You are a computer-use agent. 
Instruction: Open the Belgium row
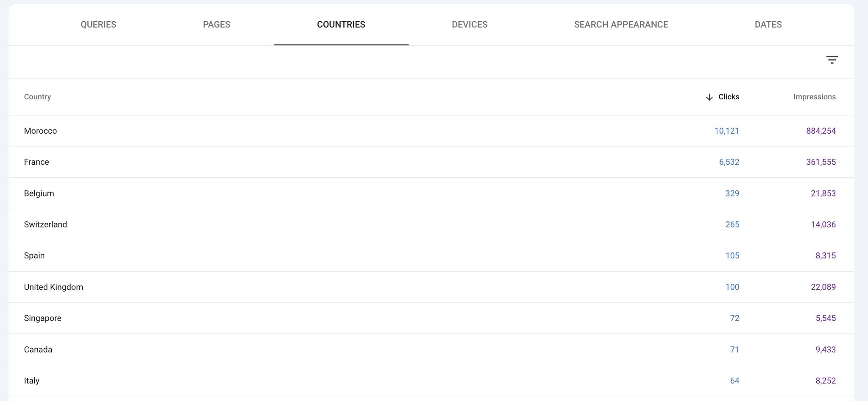pos(39,193)
